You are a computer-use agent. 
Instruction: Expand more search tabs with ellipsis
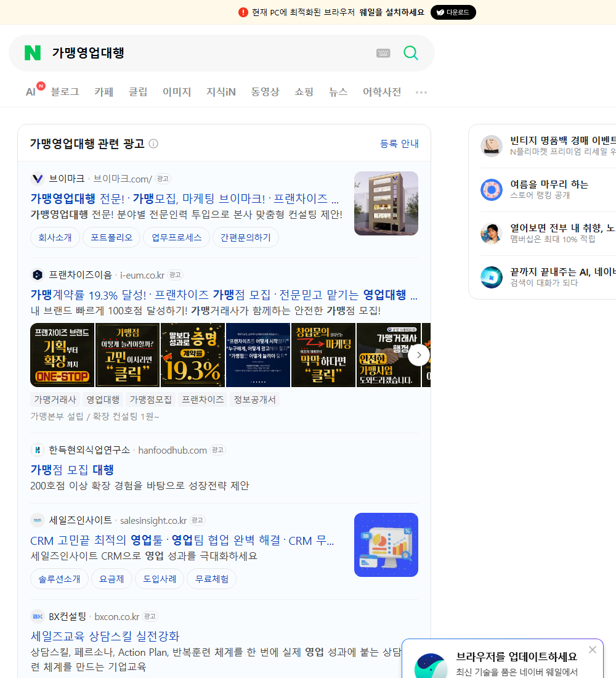(421, 92)
